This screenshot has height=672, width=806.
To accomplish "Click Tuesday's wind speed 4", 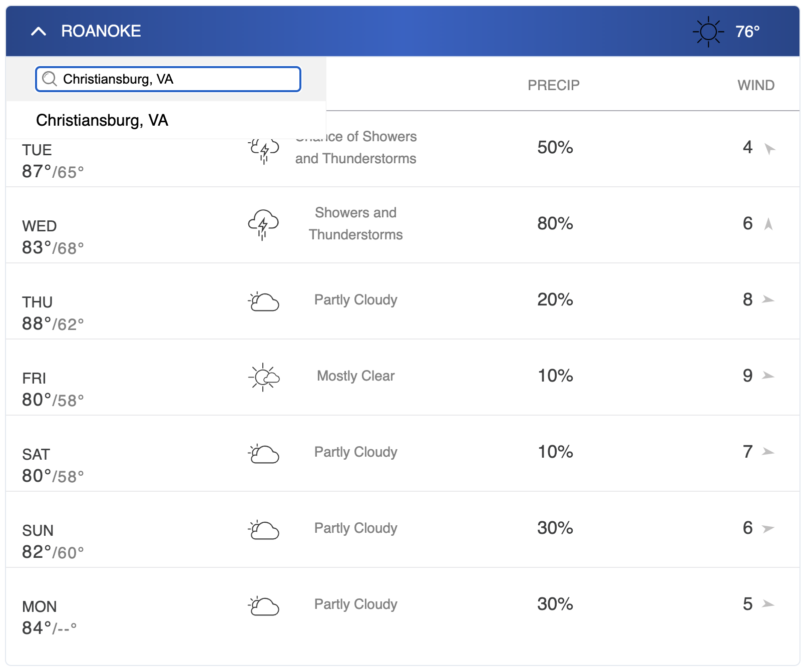I will tap(747, 147).
